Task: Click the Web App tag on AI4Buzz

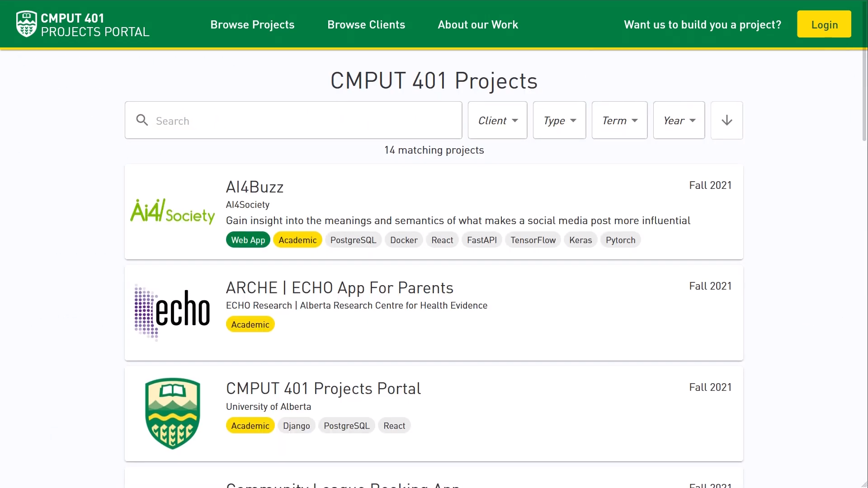Action: click(248, 240)
